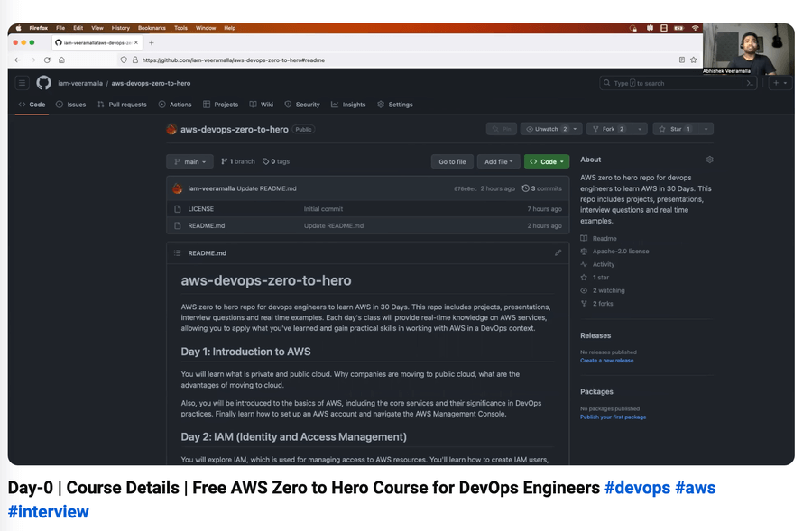The width and height of the screenshot is (812, 531).
Task: Pin the repository
Action: [502, 129]
